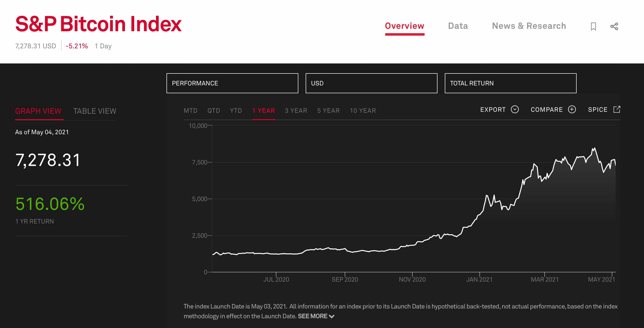Select the 10 YEAR time range
Screen dimensions: 644x328
coord(363,111)
